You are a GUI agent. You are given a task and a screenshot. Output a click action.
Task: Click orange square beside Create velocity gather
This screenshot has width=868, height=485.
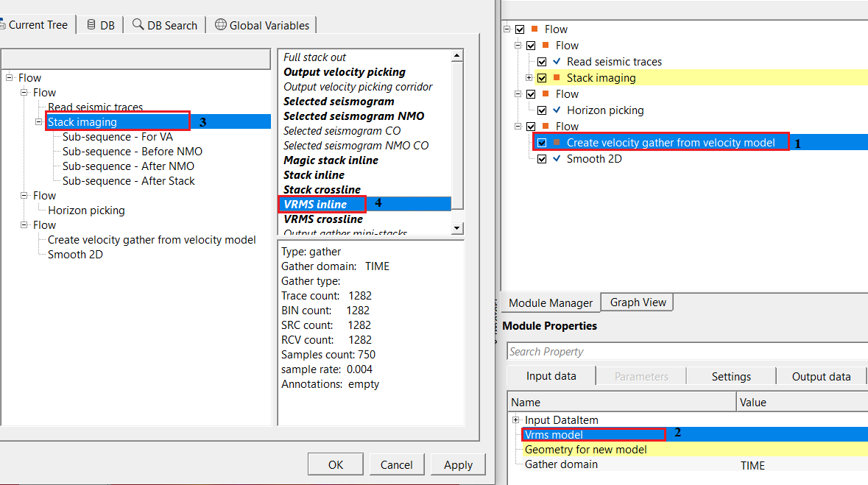pos(557,143)
